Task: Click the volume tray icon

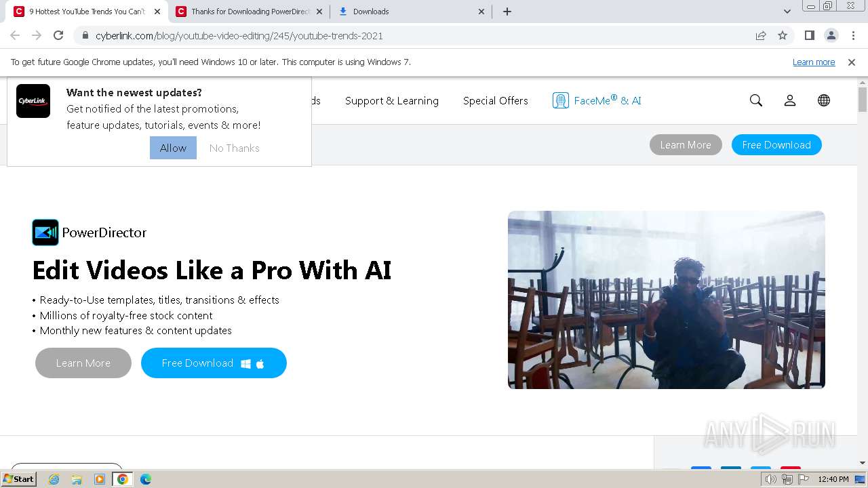Action: 771,479
